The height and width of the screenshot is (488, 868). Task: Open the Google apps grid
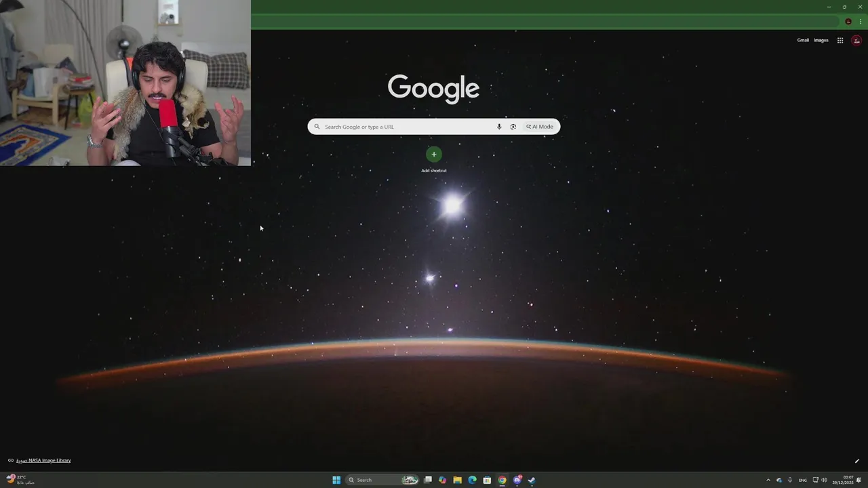[x=840, y=41]
